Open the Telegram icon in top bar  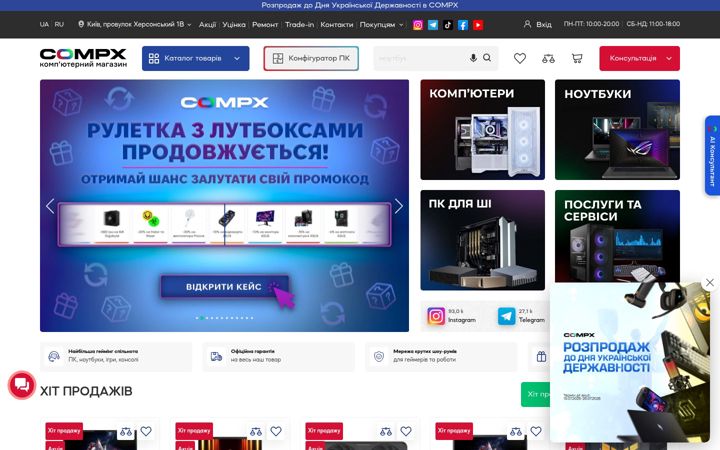(433, 25)
